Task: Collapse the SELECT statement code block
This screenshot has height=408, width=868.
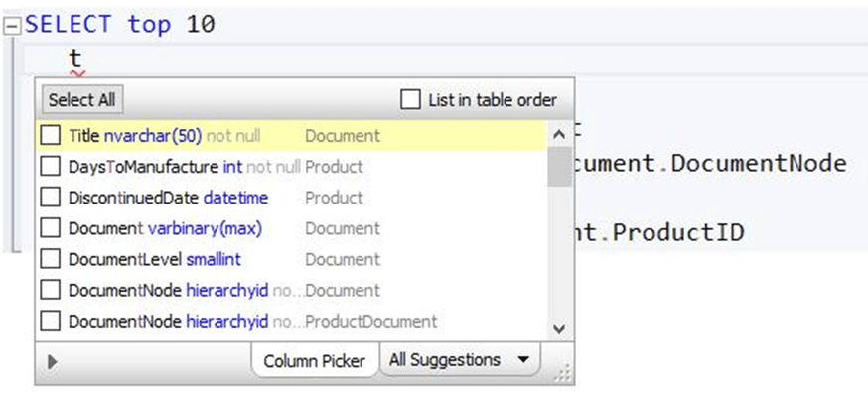Action: click(x=11, y=27)
